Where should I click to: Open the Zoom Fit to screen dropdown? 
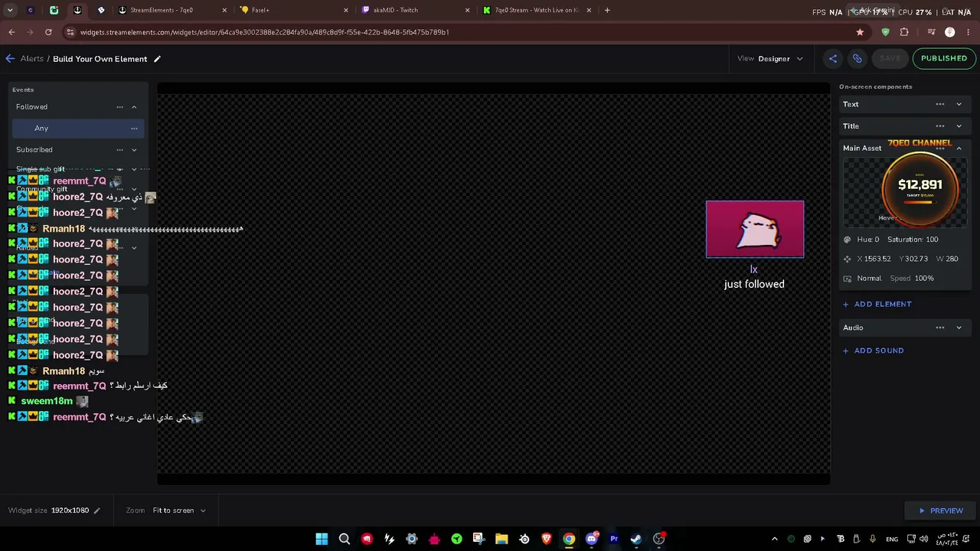(179, 510)
